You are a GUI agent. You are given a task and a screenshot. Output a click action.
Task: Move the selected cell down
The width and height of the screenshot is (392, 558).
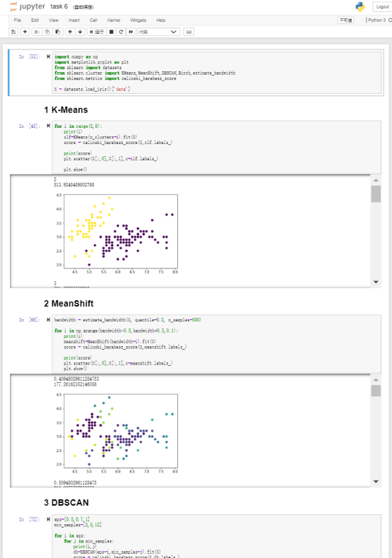[80, 32]
